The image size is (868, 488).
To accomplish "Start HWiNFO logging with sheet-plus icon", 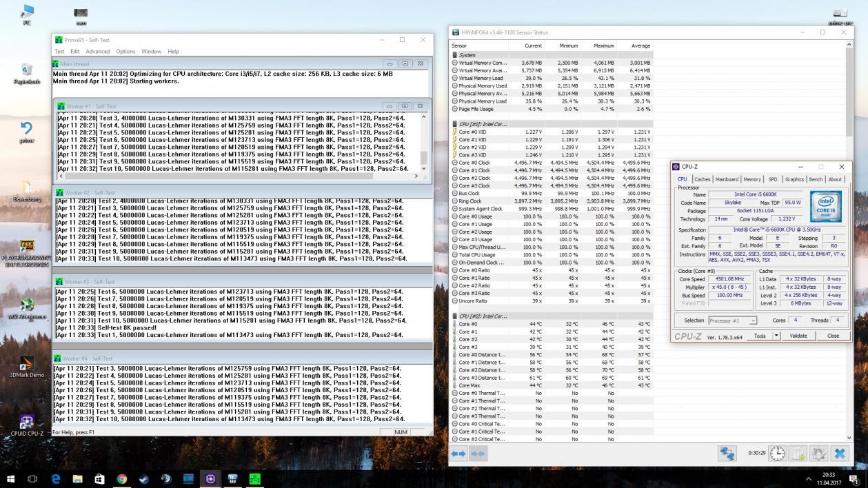I will pos(798,453).
